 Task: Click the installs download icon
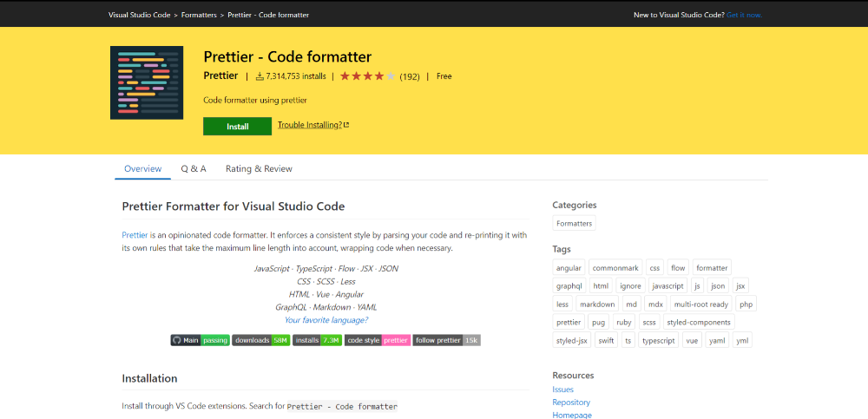(260, 76)
